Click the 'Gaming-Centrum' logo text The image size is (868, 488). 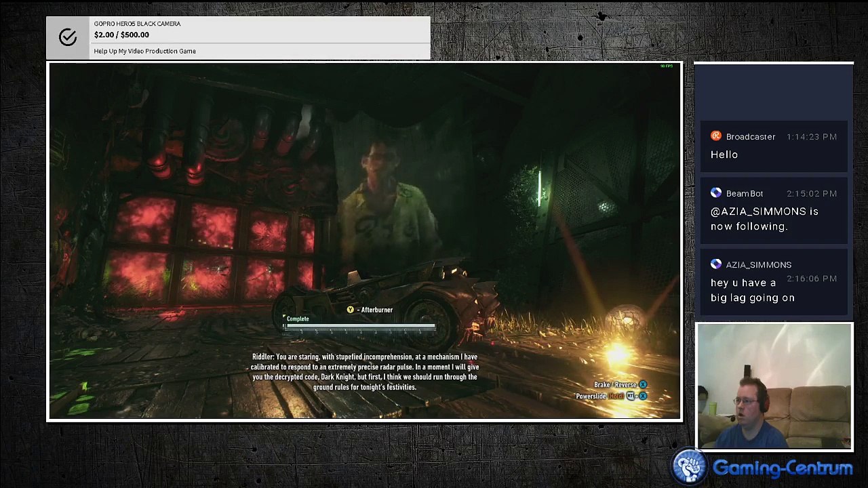(x=783, y=468)
